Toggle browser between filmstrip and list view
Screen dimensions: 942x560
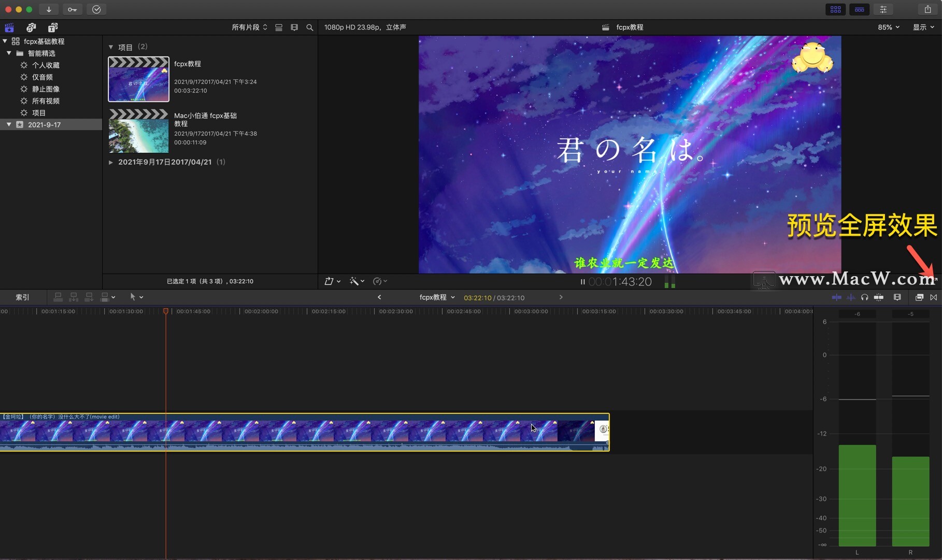[x=279, y=27]
